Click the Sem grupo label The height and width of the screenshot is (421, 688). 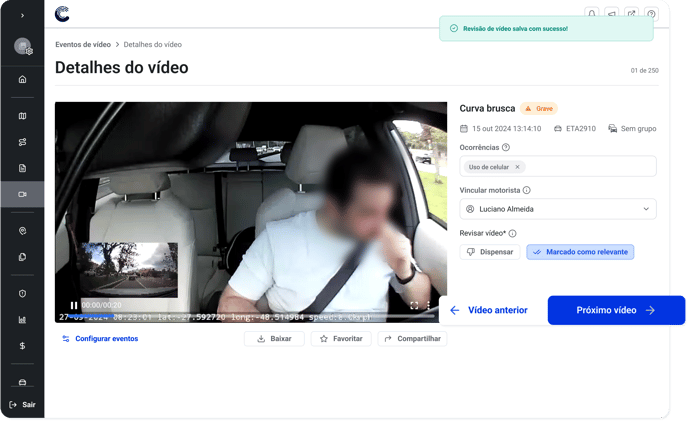tap(632, 129)
